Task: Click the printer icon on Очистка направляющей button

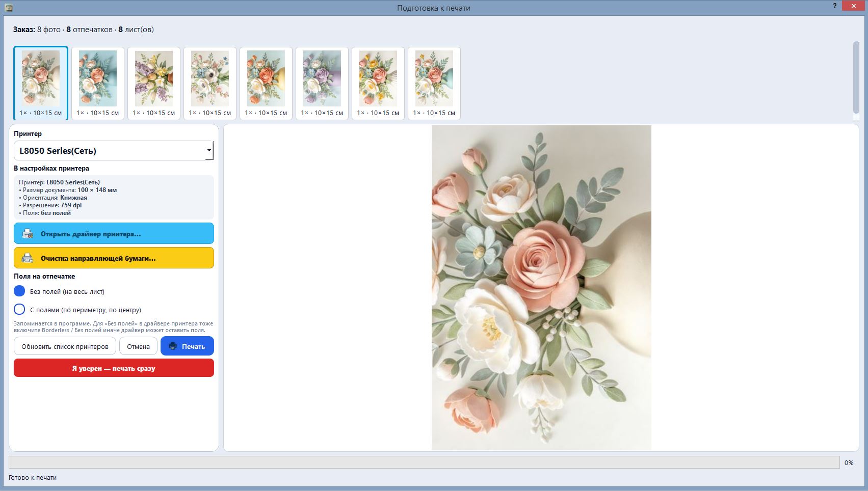Action: point(28,258)
